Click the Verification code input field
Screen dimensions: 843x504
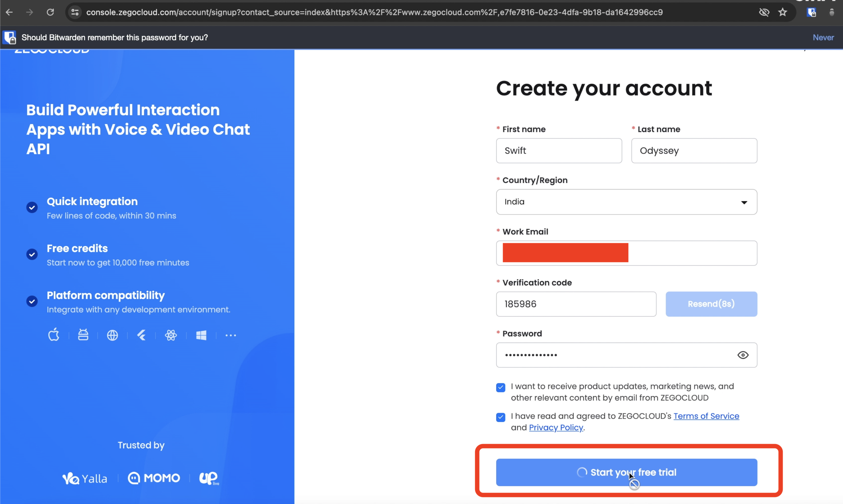(576, 304)
